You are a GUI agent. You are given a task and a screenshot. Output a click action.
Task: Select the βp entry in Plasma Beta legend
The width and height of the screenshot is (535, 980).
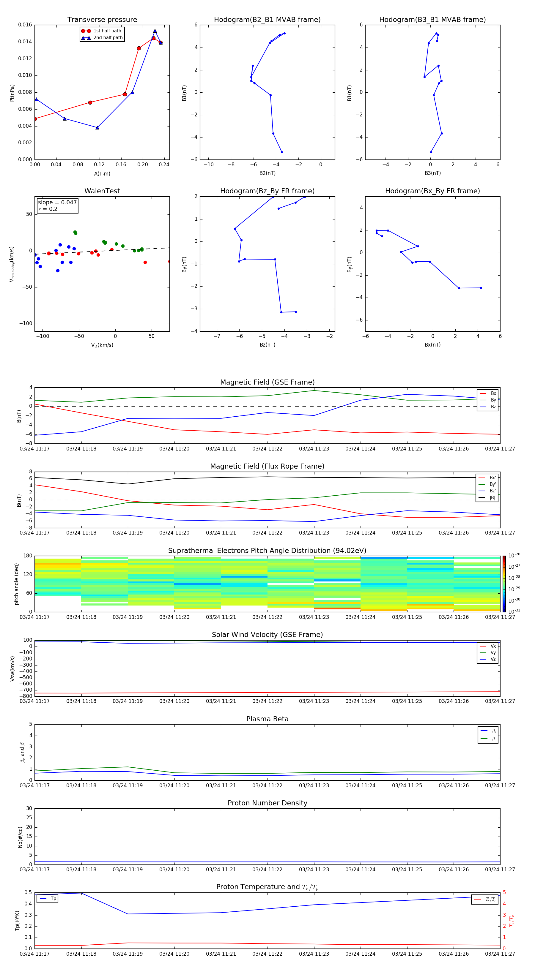click(489, 731)
